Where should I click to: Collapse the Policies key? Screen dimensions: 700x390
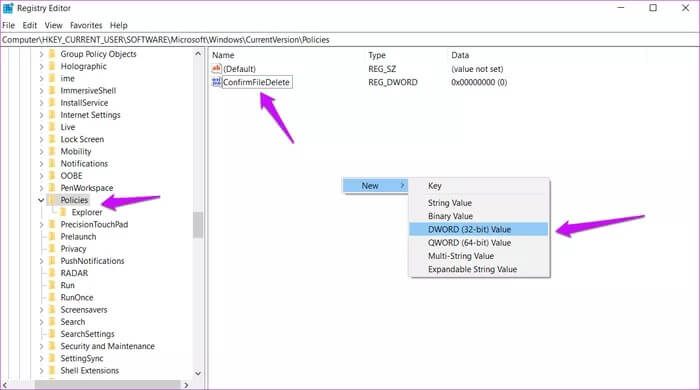41,200
